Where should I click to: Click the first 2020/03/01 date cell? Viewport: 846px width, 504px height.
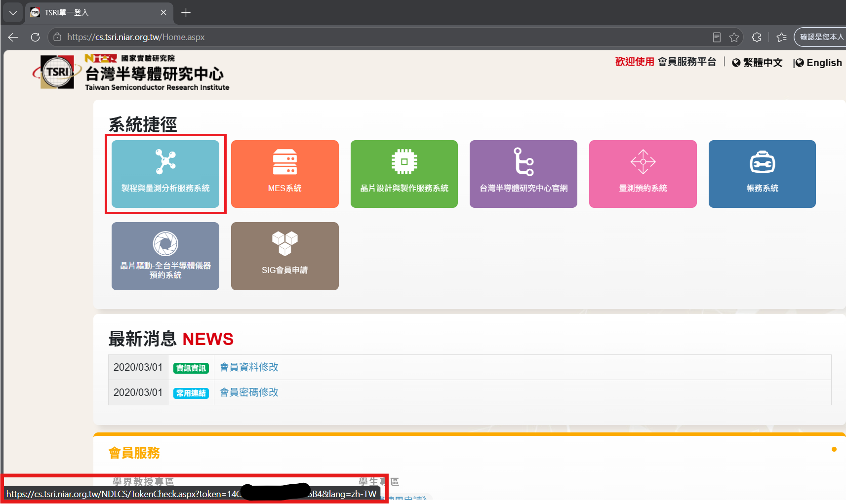point(138,367)
